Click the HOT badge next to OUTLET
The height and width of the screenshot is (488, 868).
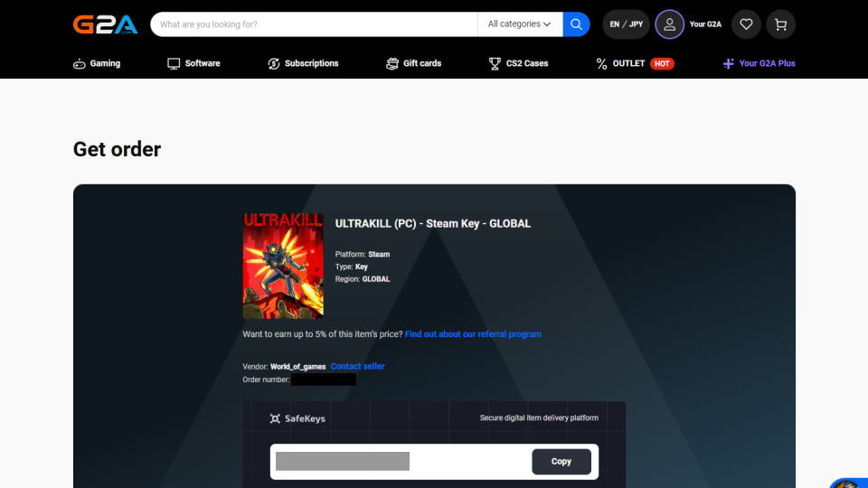[x=662, y=63]
